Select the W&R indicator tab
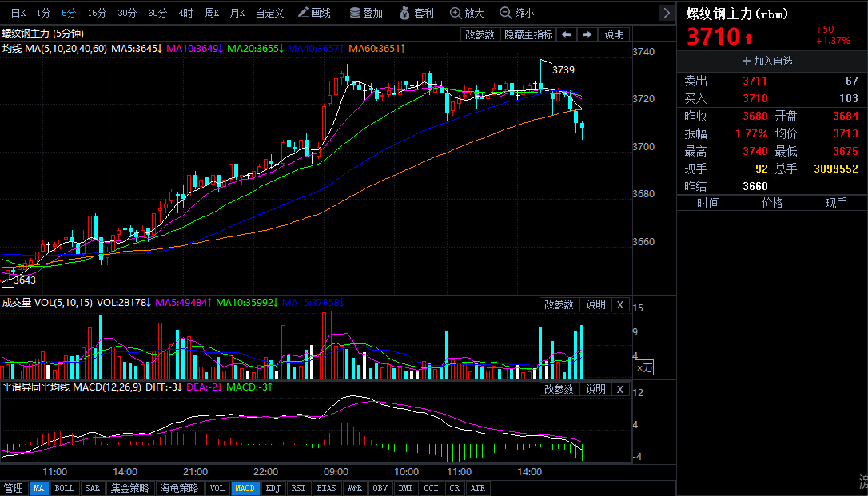The width and height of the screenshot is (868, 496). 354,488
